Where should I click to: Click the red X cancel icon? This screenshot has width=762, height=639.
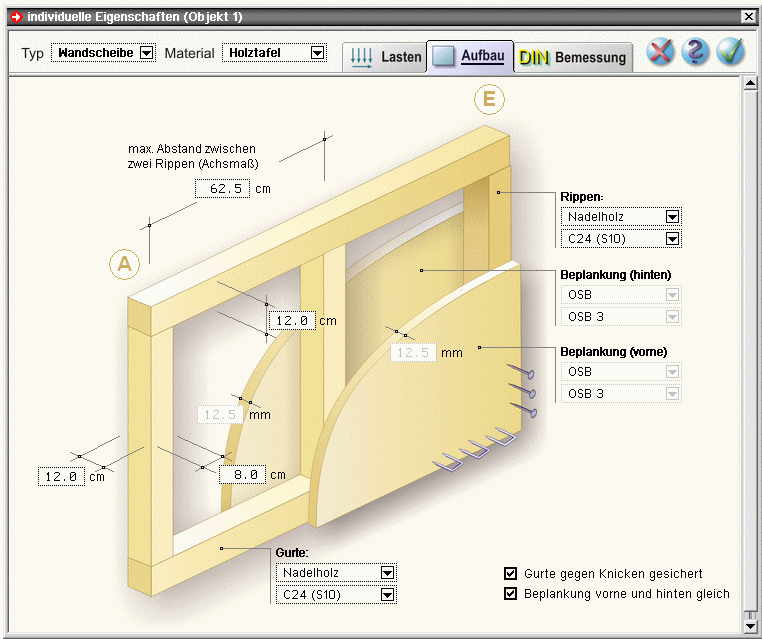click(x=660, y=53)
